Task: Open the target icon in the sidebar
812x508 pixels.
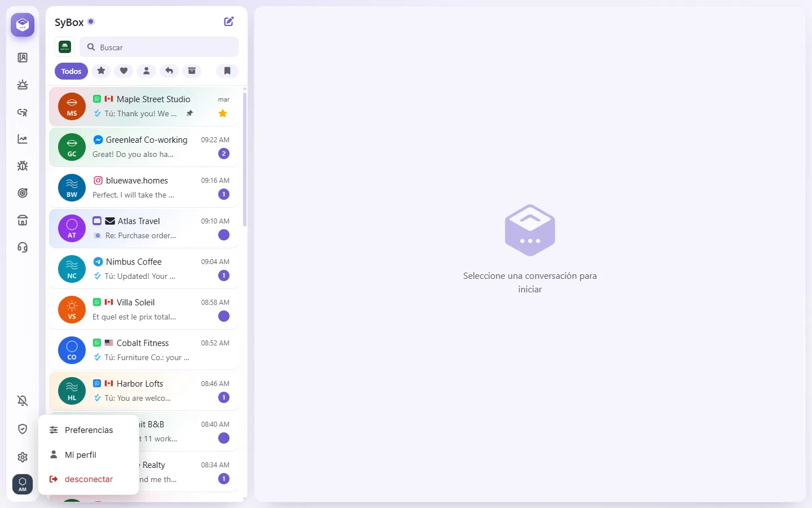Action: (23, 193)
